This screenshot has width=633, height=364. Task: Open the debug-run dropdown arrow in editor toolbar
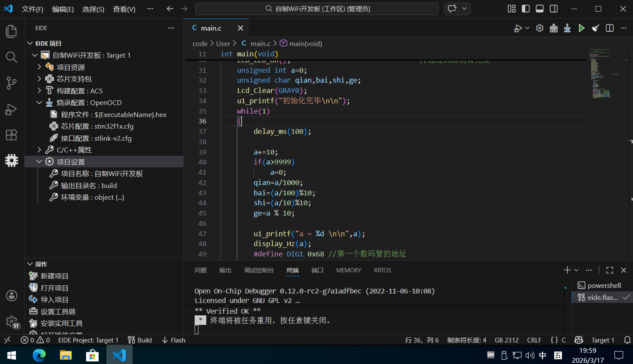(x=527, y=28)
